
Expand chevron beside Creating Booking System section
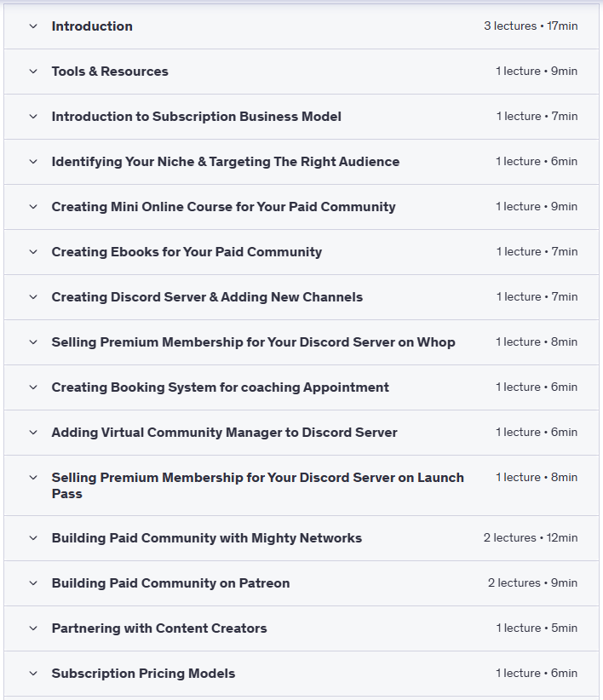tap(33, 387)
